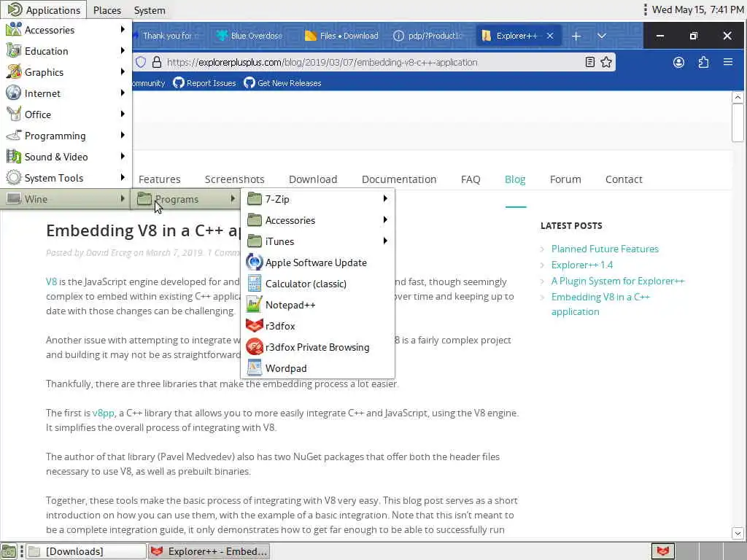Launch r3dfox Private Browsing
The width and height of the screenshot is (747, 560).
pos(318,347)
